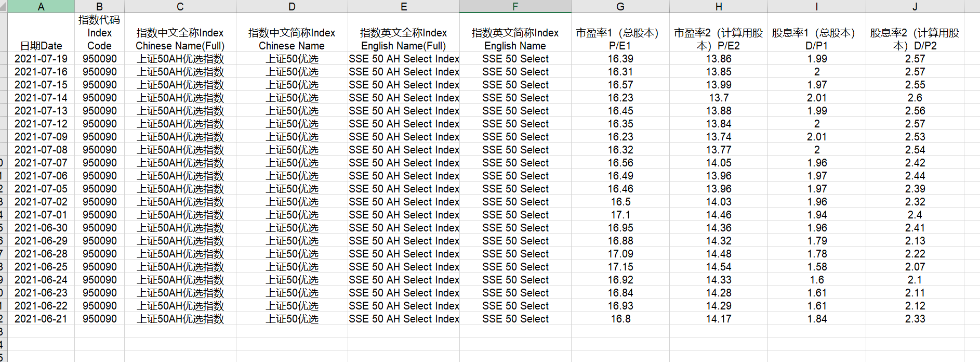The width and height of the screenshot is (980, 362).
Task: Click P/E1 value 16.39
Action: tap(620, 59)
